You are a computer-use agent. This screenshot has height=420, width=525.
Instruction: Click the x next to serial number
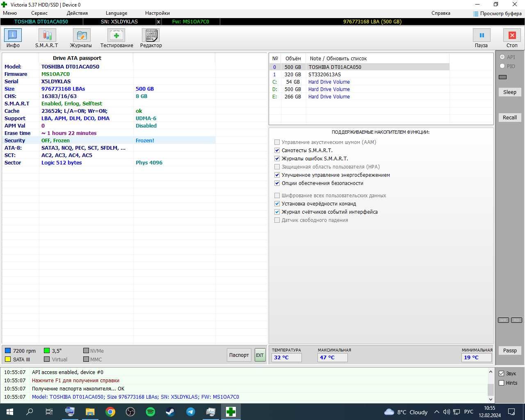point(158,22)
